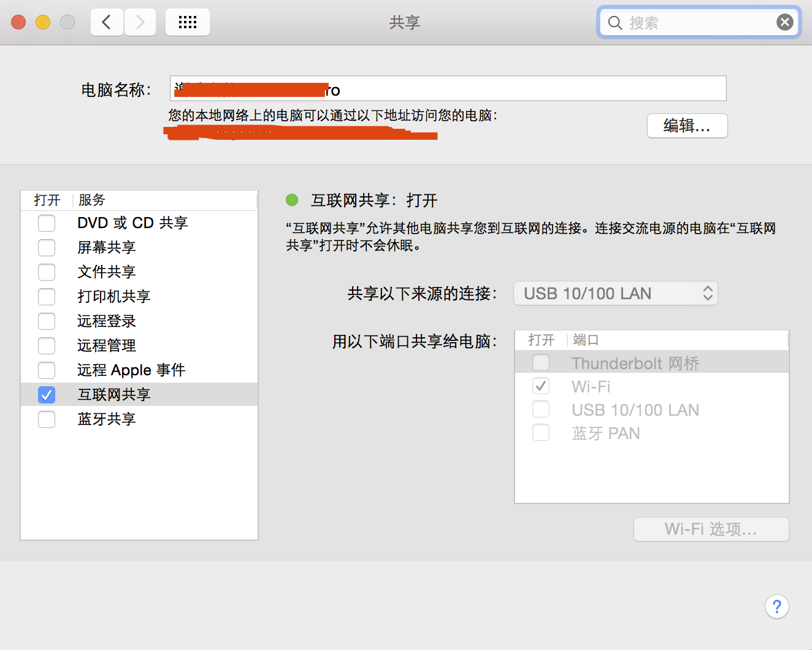Enable 远程管理 checkbox

pos(47,346)
